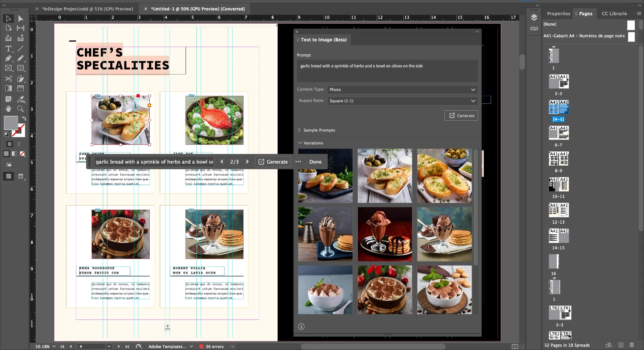Screen dimensions: 644x350
Task: Select the Eyedropper tool
Action: pyautogui.click(x=21, y=99)
